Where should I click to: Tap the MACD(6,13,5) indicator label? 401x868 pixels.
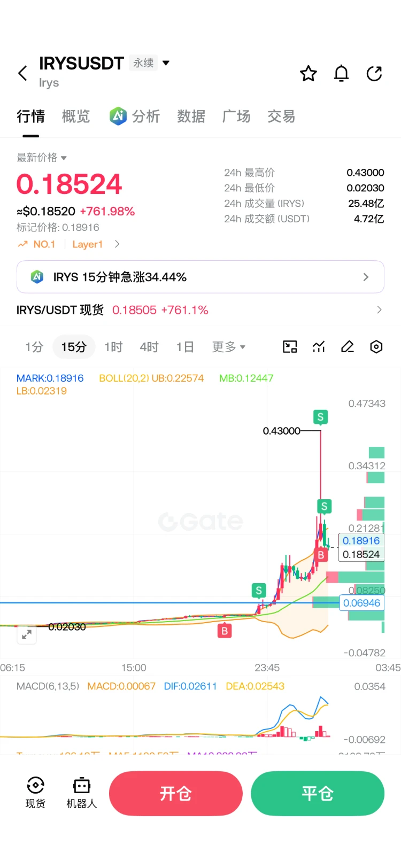tap(48, 686)
